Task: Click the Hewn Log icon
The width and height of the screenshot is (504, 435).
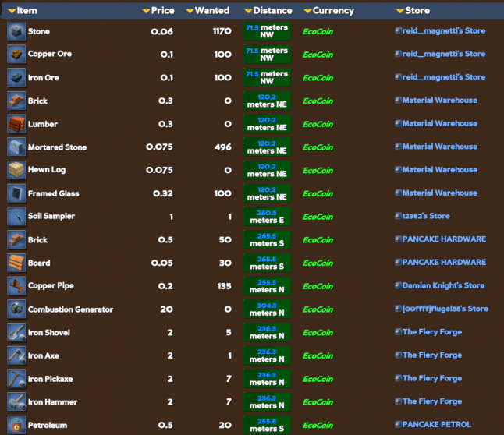Action: click(16, 170)
